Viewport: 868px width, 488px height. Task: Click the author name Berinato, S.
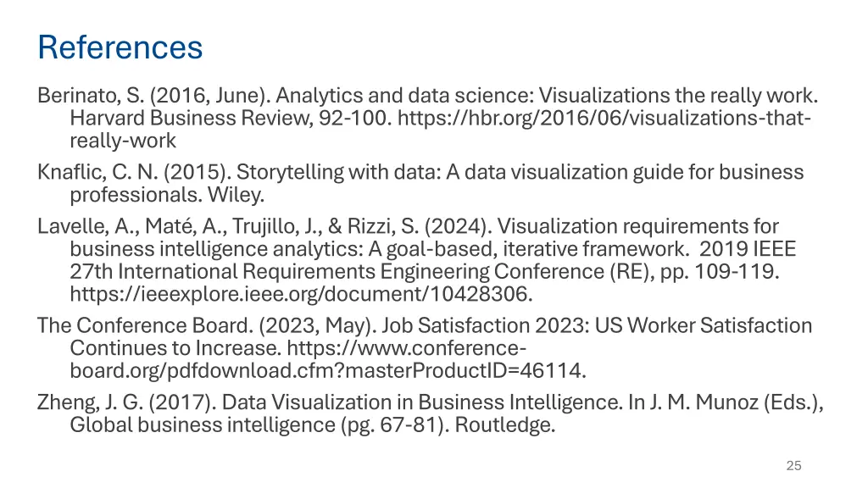tap(91, 96)
